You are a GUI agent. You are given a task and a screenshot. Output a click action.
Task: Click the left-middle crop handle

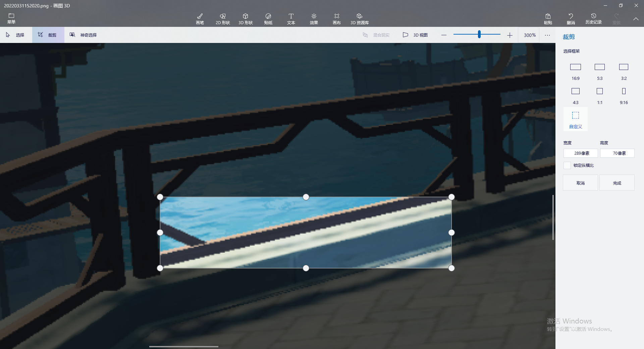pyautogui.click(x=160, y=233)
